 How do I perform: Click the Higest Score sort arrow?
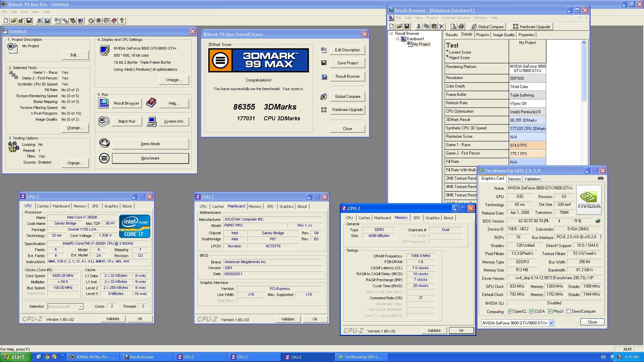447,57
